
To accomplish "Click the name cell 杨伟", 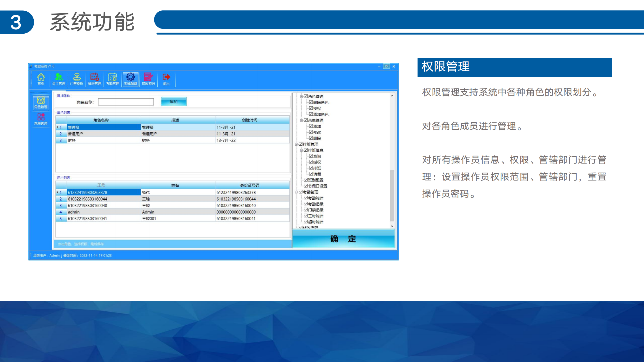I will [178, 192].
